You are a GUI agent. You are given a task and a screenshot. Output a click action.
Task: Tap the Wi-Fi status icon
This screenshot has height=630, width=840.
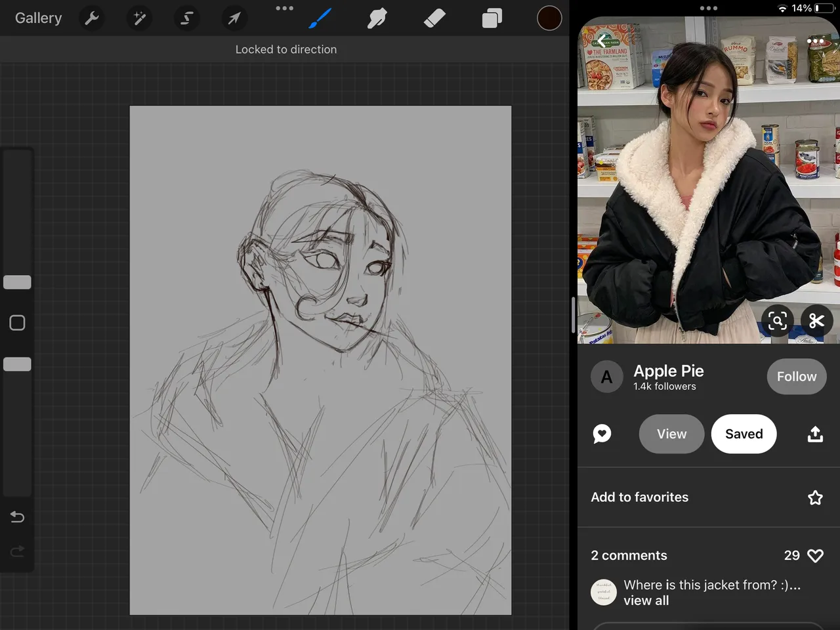pyautogui.click(x=782, y=9)
